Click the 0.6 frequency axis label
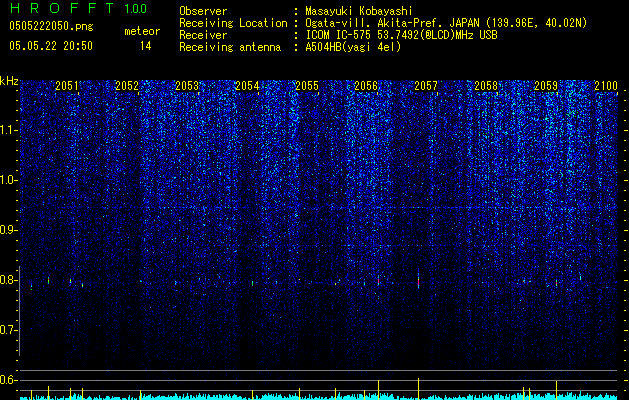The height and width of the screenshot is (400, 629). coord(8,380)
